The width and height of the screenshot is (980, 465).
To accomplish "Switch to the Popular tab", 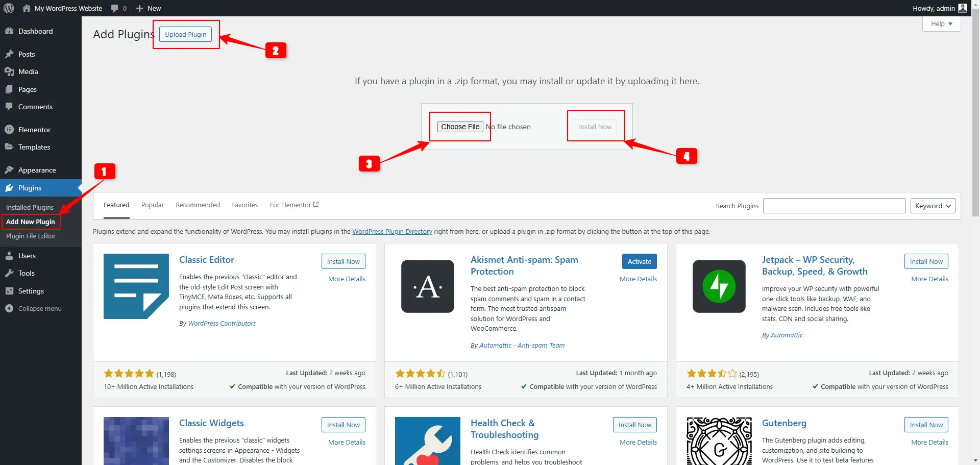I will click(153, 205).
